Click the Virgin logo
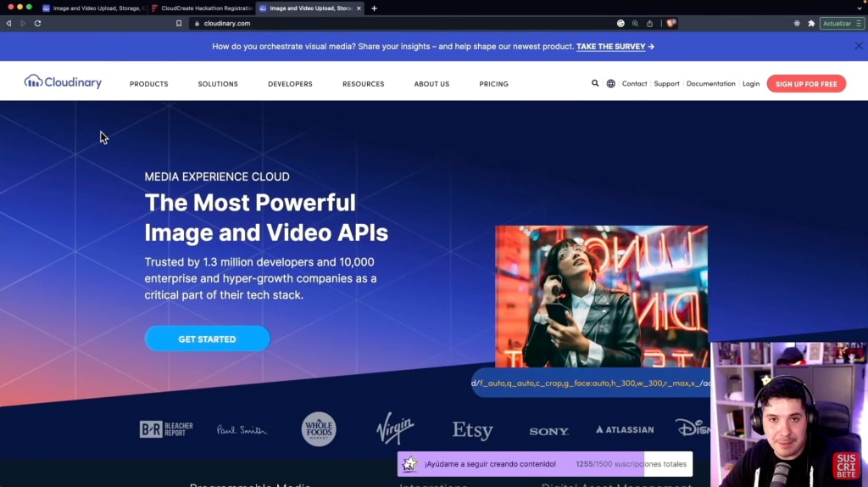This screenshot has width=868, height=487. (x=395, y=428)
